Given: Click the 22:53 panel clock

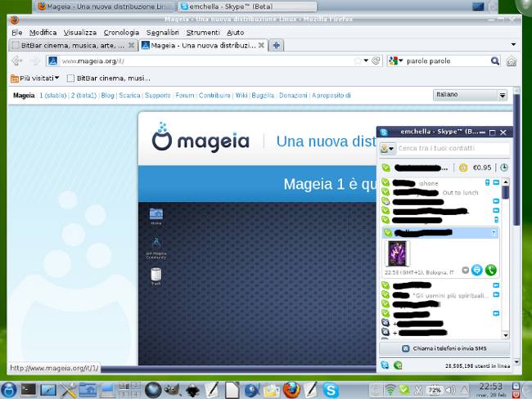Looking at the screenshot, I should coord(491,387).
